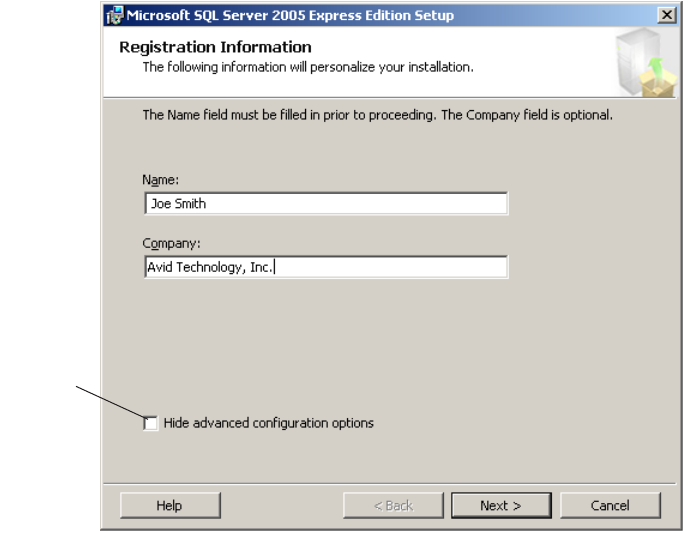Click the 'Company:' field label
The width and height of the screenshot is (686, 534).
coord(171,243)
